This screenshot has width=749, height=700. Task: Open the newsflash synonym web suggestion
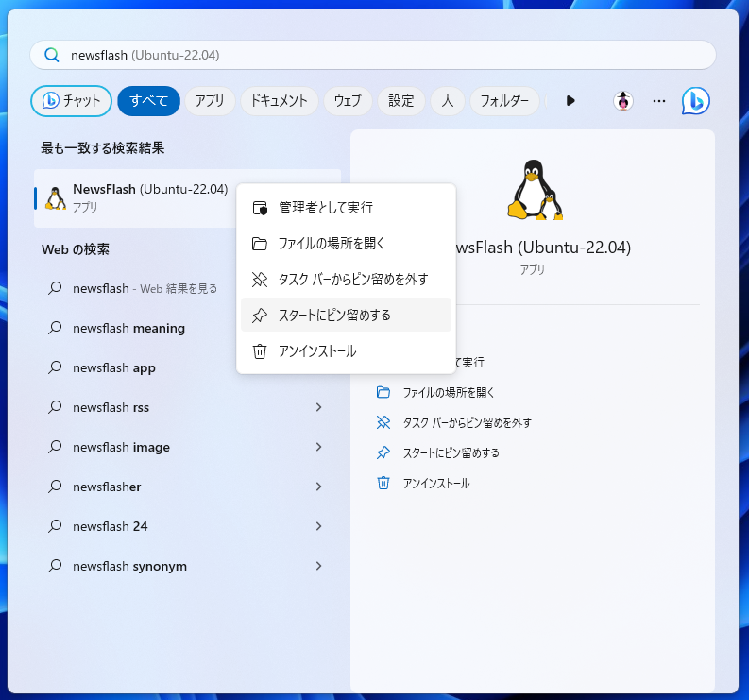pos(187,566)
